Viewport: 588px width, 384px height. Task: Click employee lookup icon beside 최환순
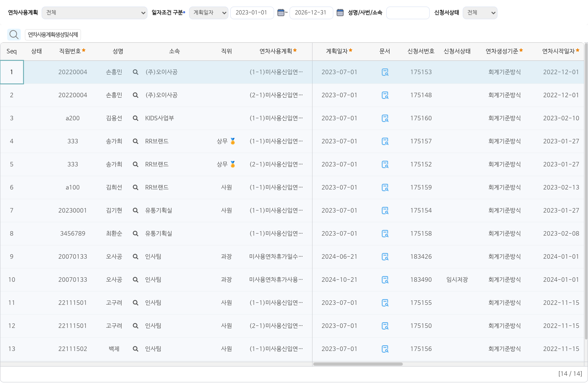pyautogui.click(x=135, y=234)
